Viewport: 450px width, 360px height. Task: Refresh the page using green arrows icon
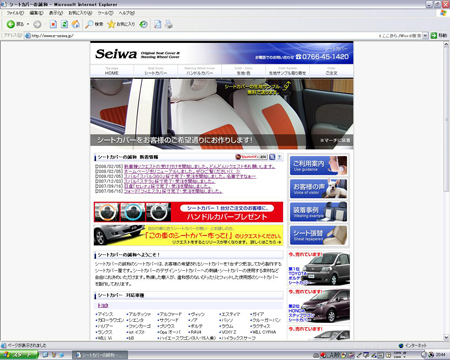point(64,24)
